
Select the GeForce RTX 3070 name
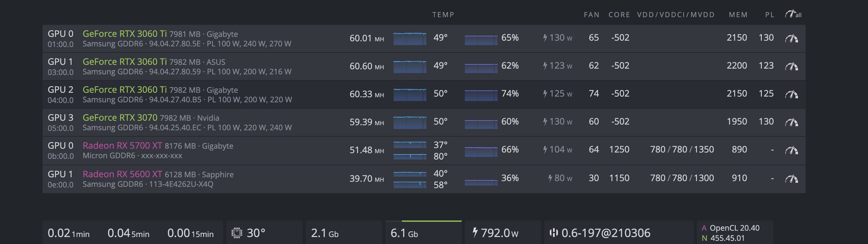click(120, 118)
